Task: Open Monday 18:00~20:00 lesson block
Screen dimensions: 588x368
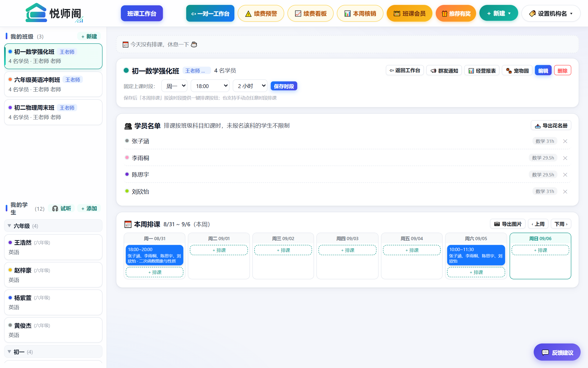Action: [154, 255]
